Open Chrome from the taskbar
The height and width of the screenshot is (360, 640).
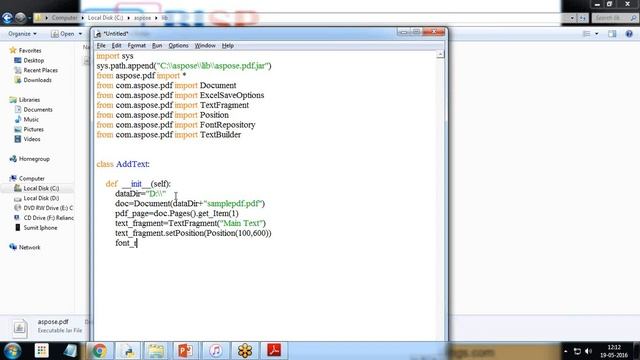[99, 351]
